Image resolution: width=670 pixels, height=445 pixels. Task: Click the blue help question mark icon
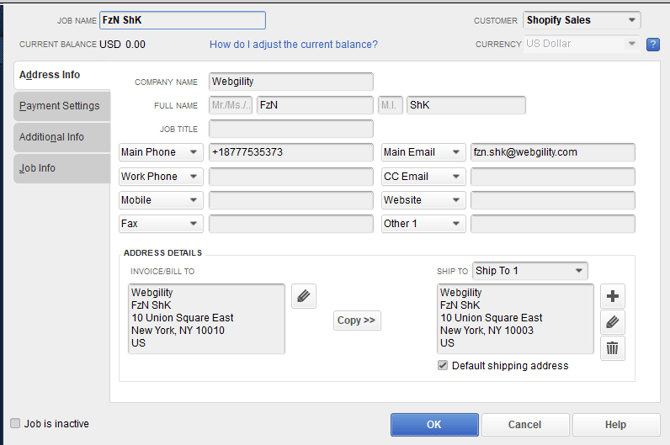point(653,44)
